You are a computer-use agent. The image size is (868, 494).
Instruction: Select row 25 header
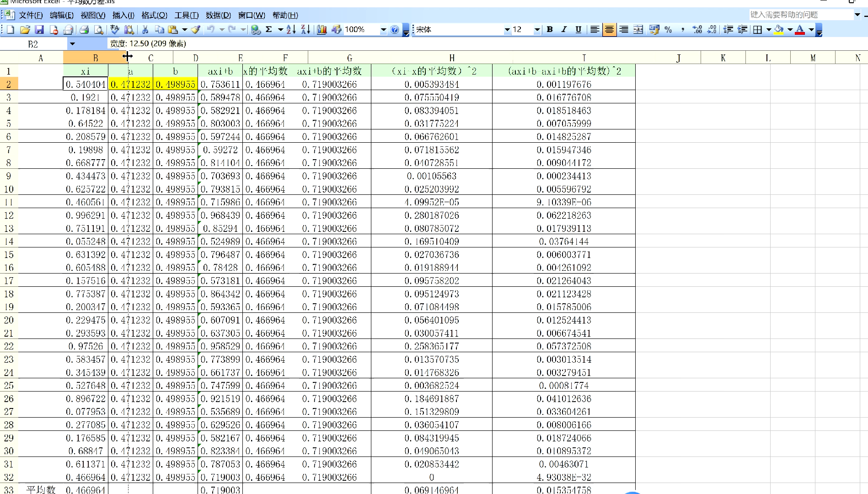click(9, 386)
